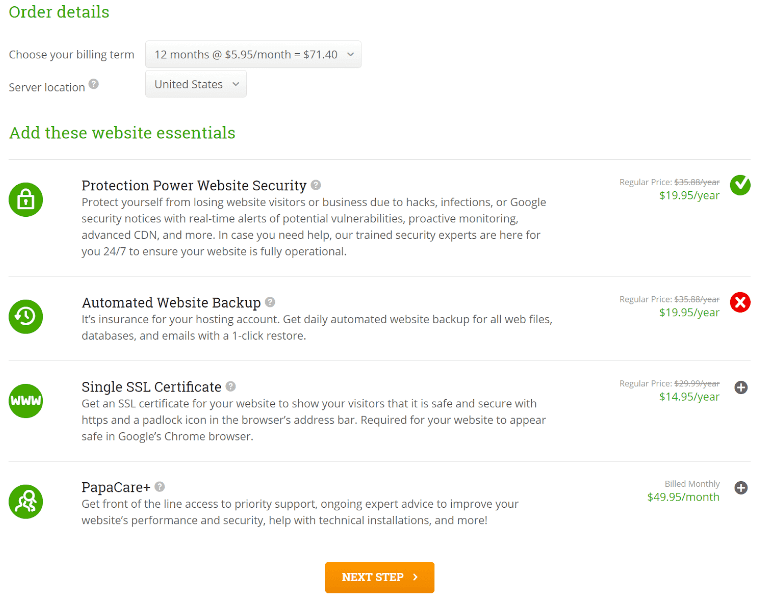This screenshot has height=602, width=763.
Task: Click the Single SSL Certificate heading
Action: click(151, 387)
